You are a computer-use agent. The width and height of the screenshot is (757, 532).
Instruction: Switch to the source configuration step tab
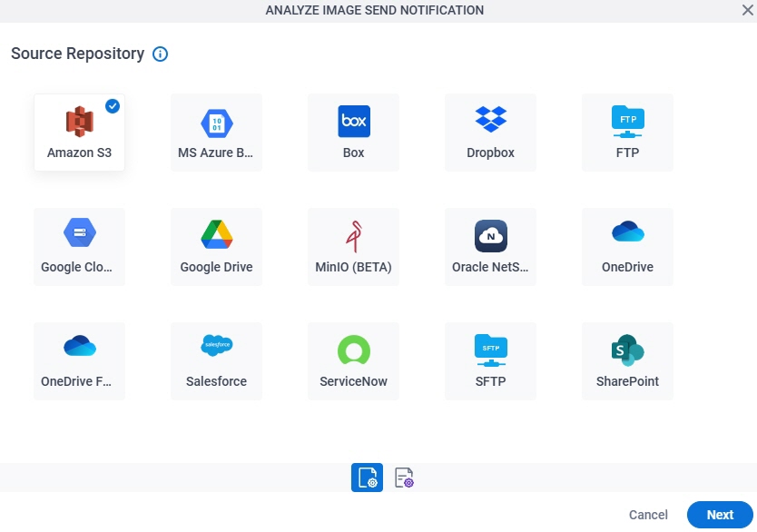(367, 478)
